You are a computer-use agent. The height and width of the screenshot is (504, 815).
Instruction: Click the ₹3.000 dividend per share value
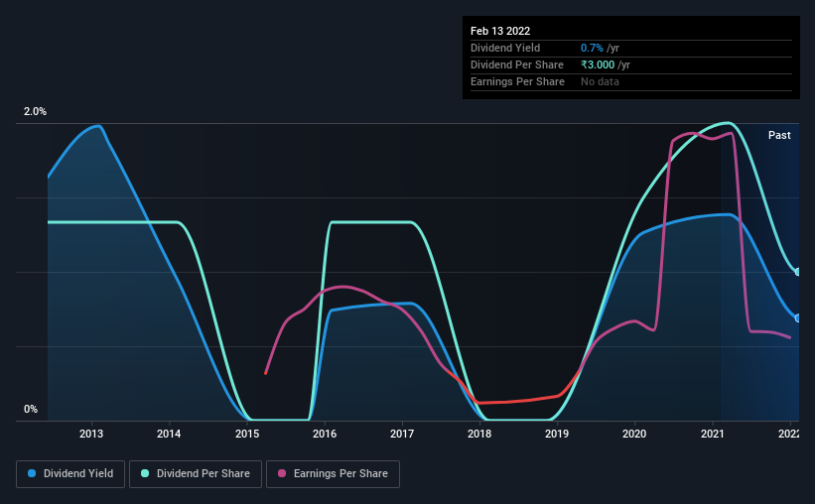tap(598, 64)
